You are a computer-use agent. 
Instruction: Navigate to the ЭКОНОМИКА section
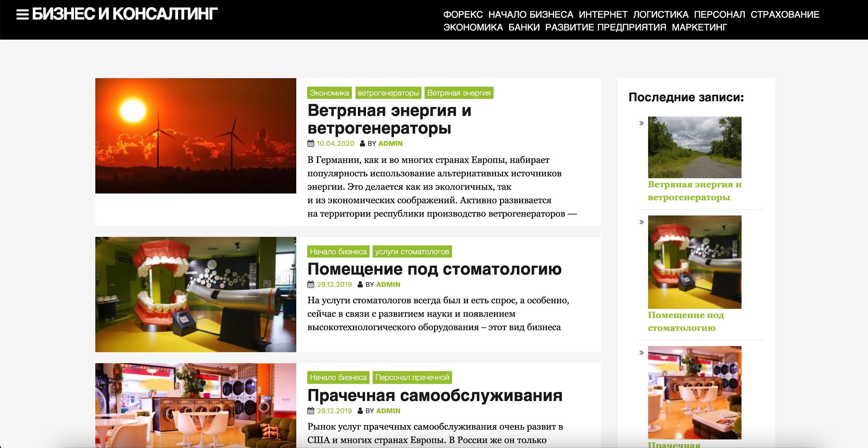pyautogui.click(x=473, y=27)
